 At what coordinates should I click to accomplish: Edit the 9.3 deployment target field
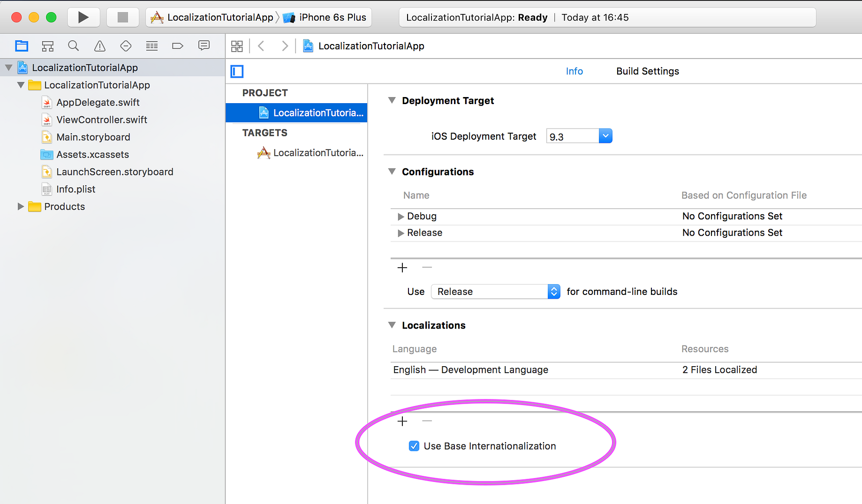(x=573, y=136)
